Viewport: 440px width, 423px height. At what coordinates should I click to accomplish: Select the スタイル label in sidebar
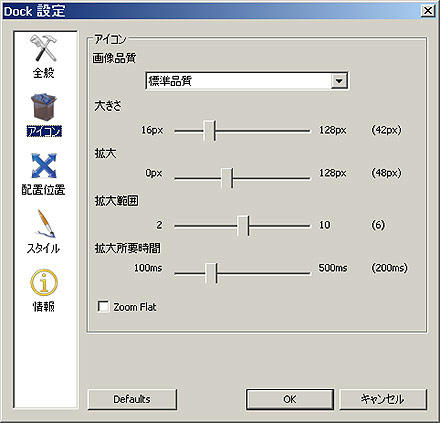coord(43,248)
